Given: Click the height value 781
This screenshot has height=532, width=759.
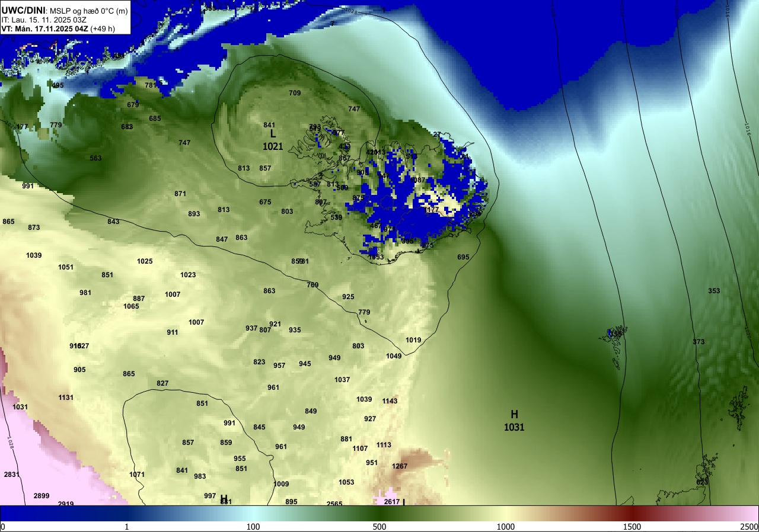Looking at the screenshot, I should (151, 85).
